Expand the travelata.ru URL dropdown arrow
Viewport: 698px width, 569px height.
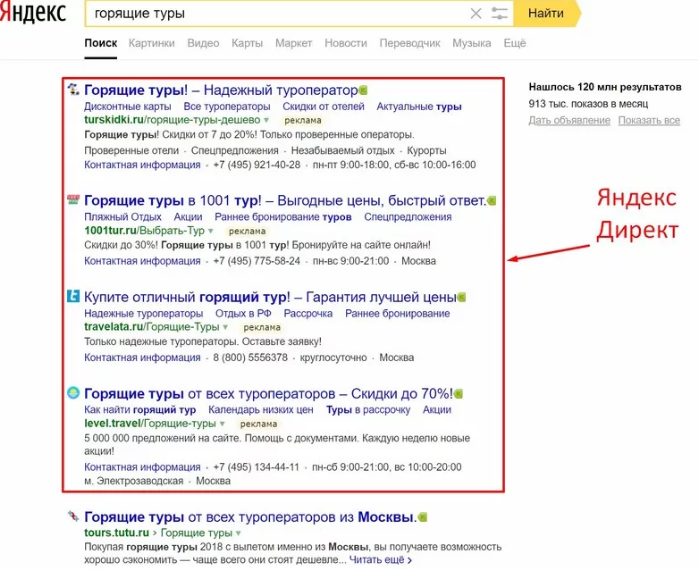[x=225, y=327]
